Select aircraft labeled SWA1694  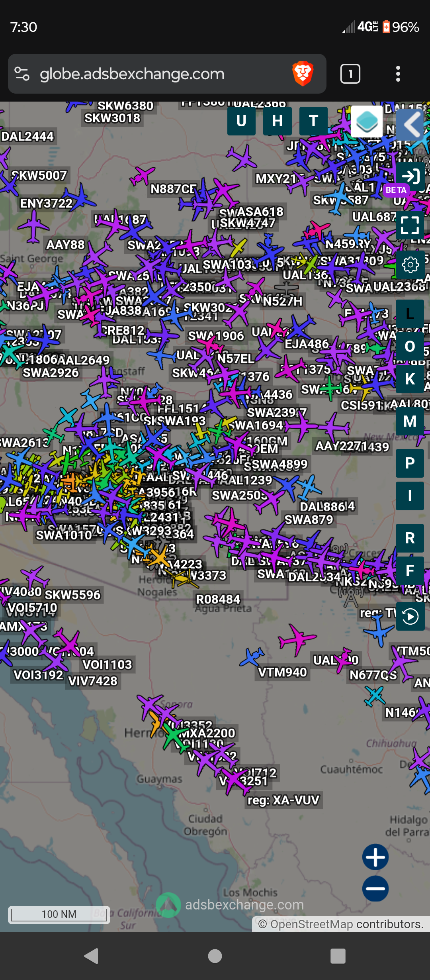[x=255, y=425]
